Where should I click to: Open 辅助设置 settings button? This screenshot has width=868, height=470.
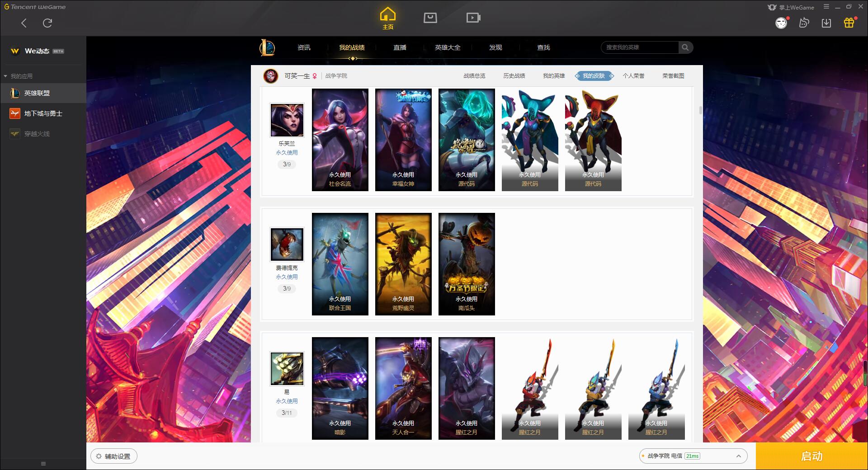point(114,456)
